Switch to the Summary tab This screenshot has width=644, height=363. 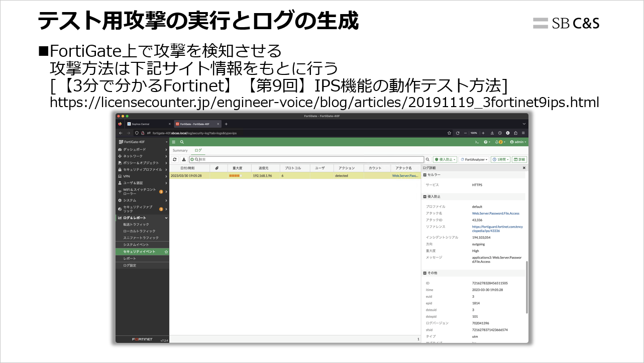(x=180, y=150)
